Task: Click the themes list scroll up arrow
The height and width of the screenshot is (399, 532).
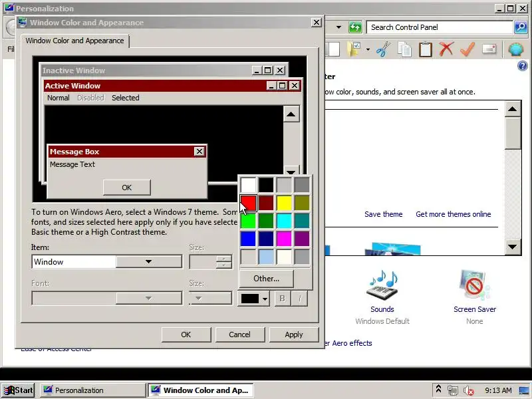Action: pos(512,109)
